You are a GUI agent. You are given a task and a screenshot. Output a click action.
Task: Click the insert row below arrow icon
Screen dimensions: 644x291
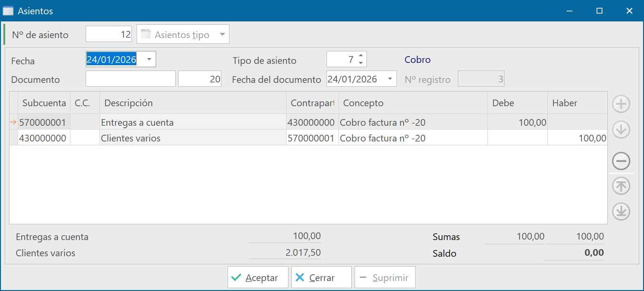(621, 130)
